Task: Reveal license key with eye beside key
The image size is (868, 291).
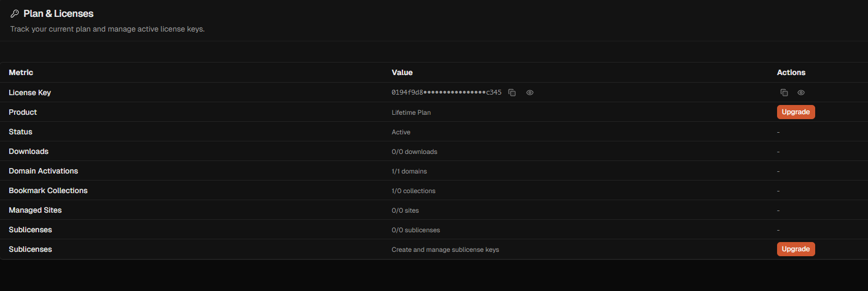Action: (x=530, y=92)
